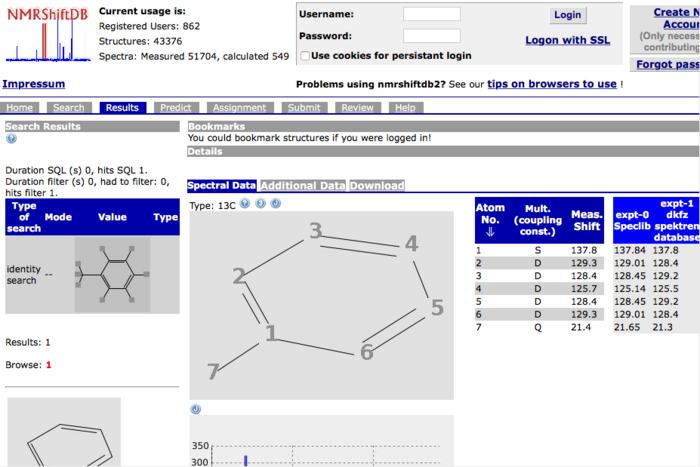The width and height of the screenshot is (700, 467).
Task: Click the help icon under Search Results
Action: click(x=11, y=139)
